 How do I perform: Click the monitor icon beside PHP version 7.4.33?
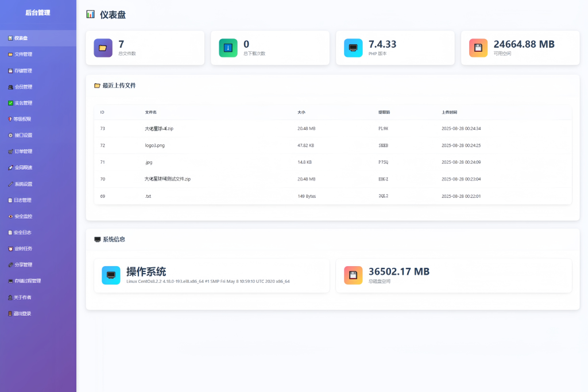[x=353, y=48]
